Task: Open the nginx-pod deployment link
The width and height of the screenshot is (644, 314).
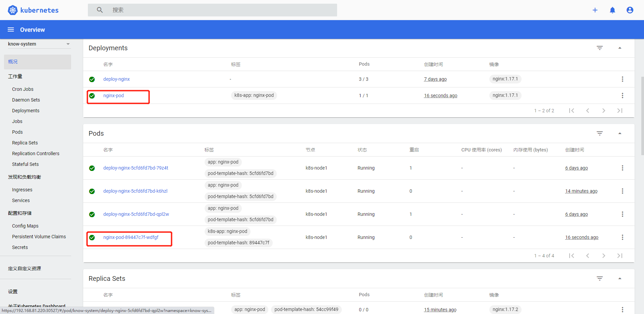Action: pyautogui.click(x=114, y=95)
